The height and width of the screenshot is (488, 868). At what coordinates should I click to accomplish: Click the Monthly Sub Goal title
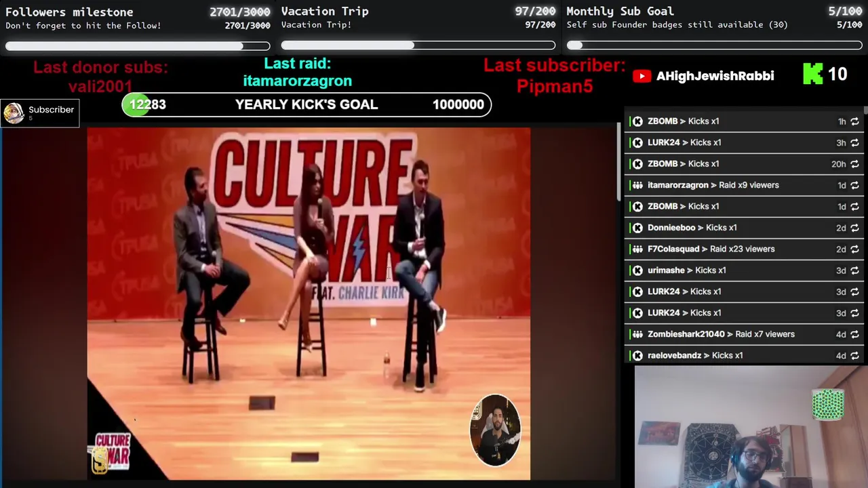[x=620, y=11]
